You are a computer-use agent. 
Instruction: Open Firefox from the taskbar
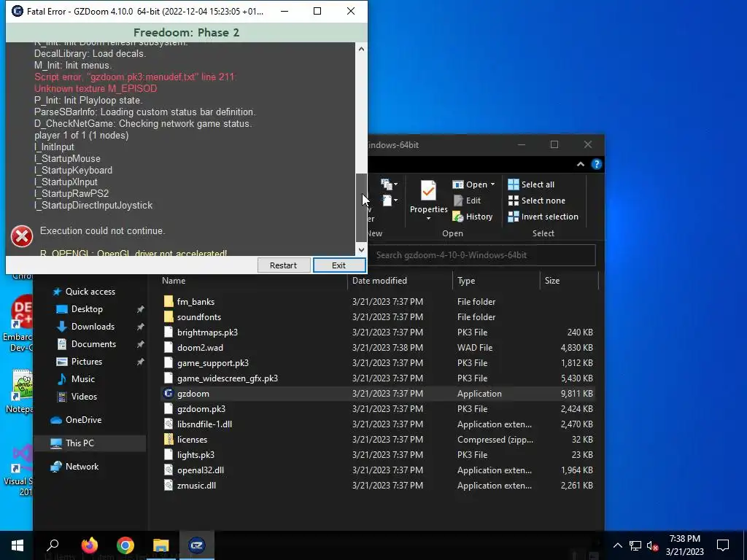(90, 545)
